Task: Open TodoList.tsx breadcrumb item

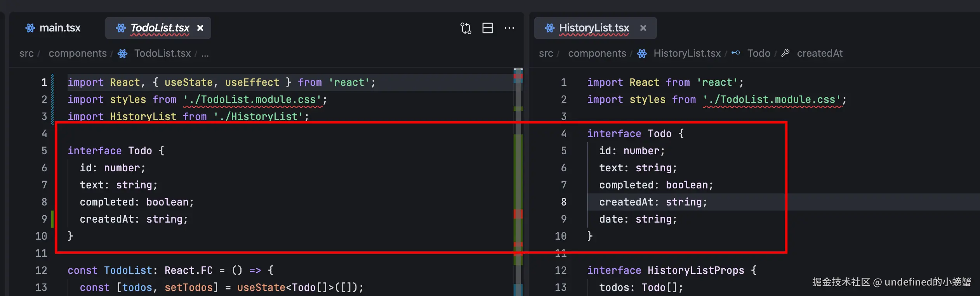Action: click(162, 53)
